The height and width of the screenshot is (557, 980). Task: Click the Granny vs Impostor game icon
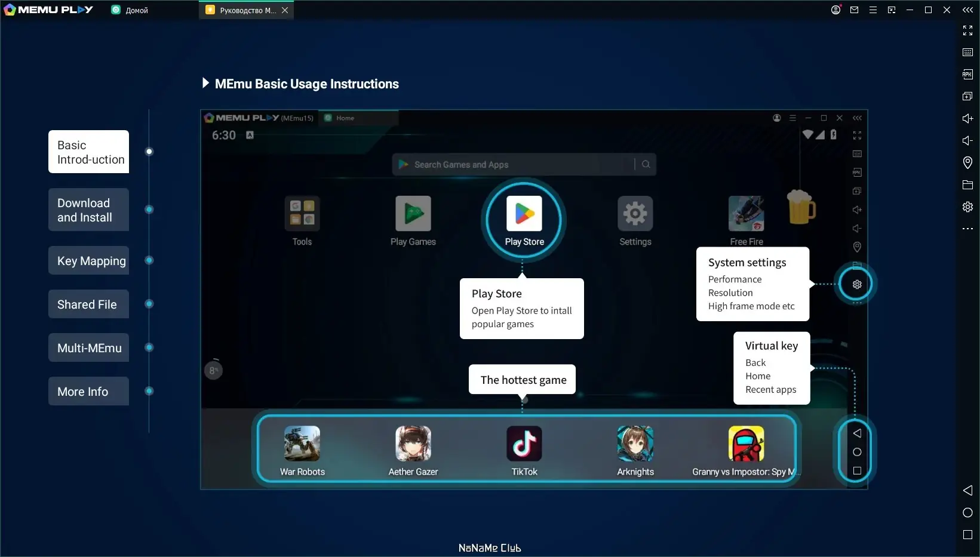coord(746,444)
